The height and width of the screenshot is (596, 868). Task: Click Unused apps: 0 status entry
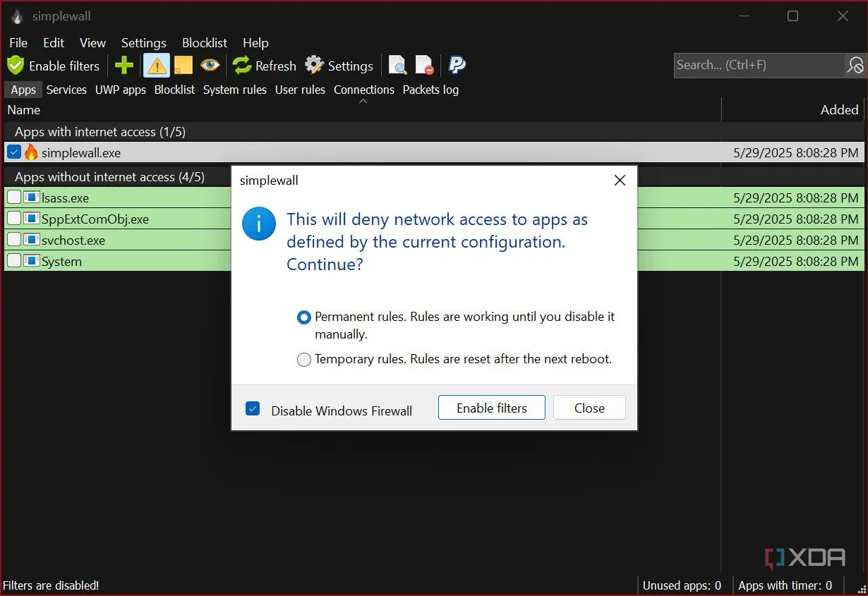pos(682,585)
